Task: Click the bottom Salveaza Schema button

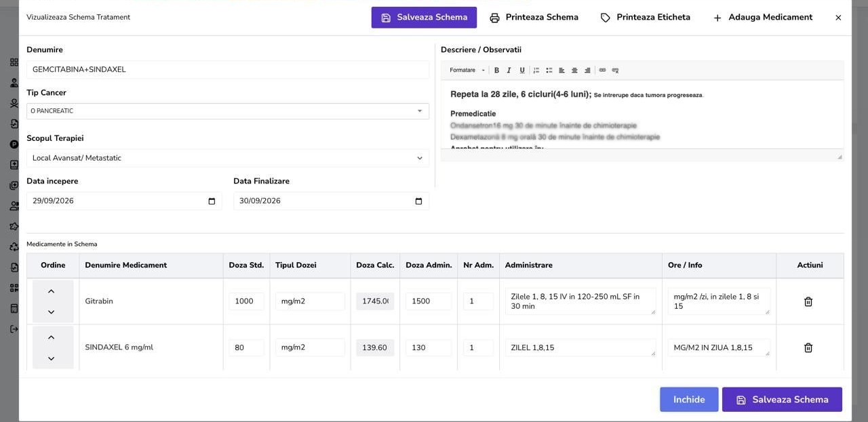Action: [782, 400]
